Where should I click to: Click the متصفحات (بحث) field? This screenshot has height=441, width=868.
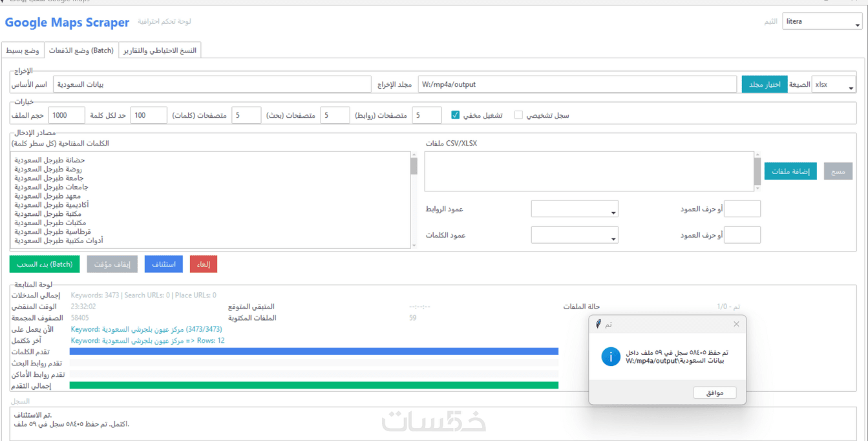(335, 115)
